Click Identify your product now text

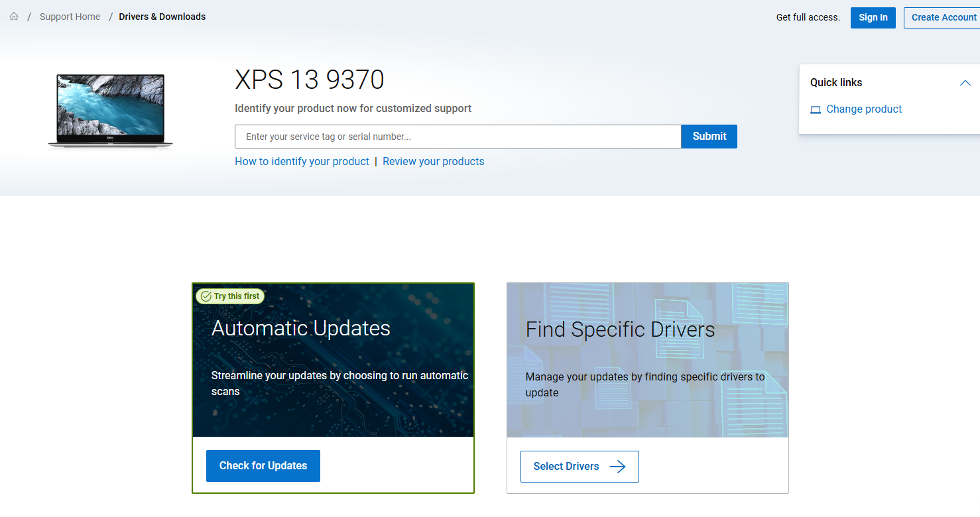pyautogui.click(x=353, y=109)
